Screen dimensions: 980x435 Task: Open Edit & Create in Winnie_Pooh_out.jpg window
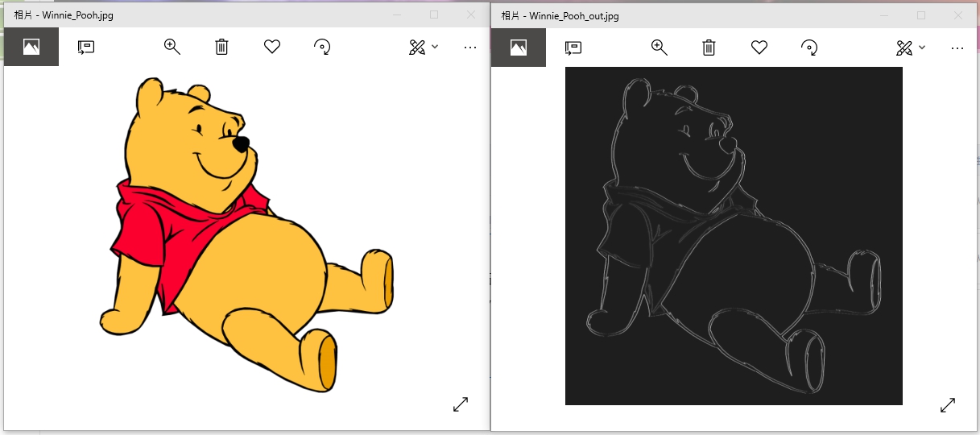(904, 48)
